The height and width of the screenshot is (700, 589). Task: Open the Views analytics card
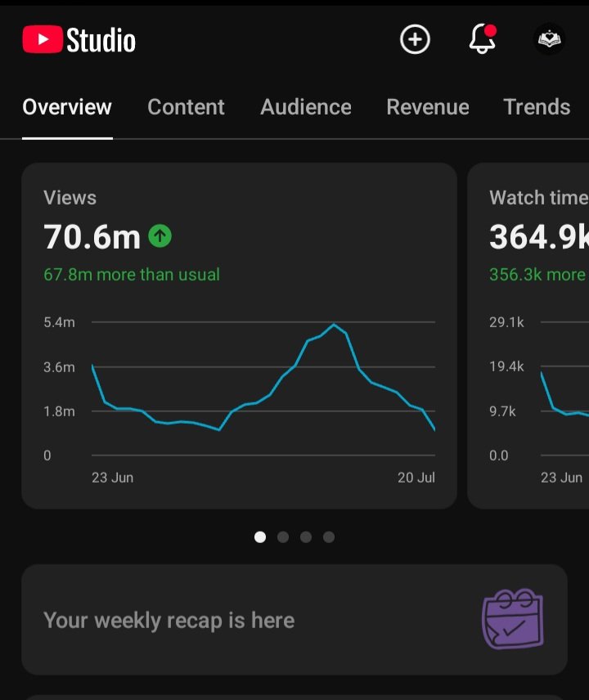pos(240,336)
